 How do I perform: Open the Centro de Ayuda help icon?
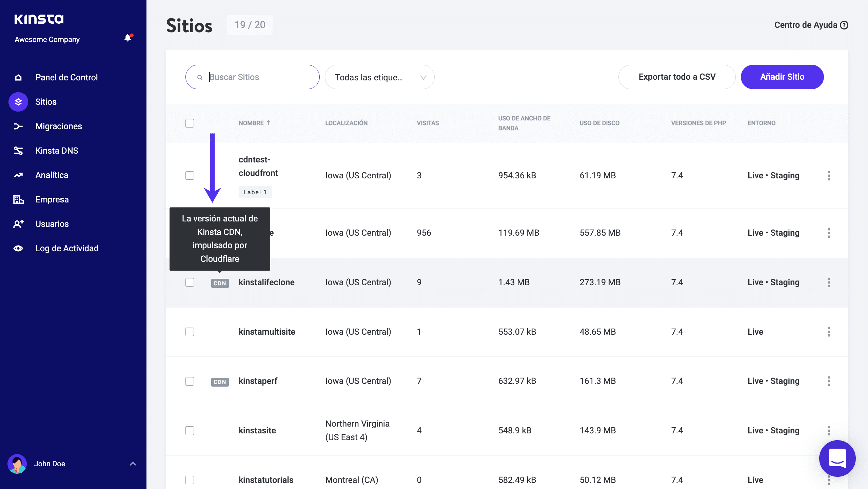pos(844,25)
